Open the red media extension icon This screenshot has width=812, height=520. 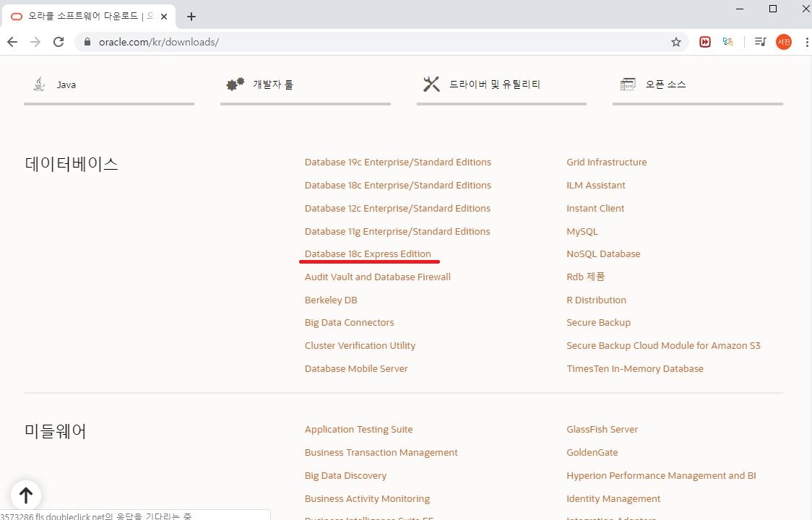click(x=705, y=42)
